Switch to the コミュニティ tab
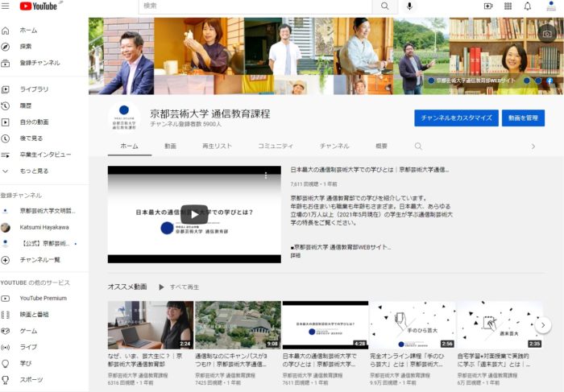The height and width of the screenshot is (392, 564). (x=276, y=146)
